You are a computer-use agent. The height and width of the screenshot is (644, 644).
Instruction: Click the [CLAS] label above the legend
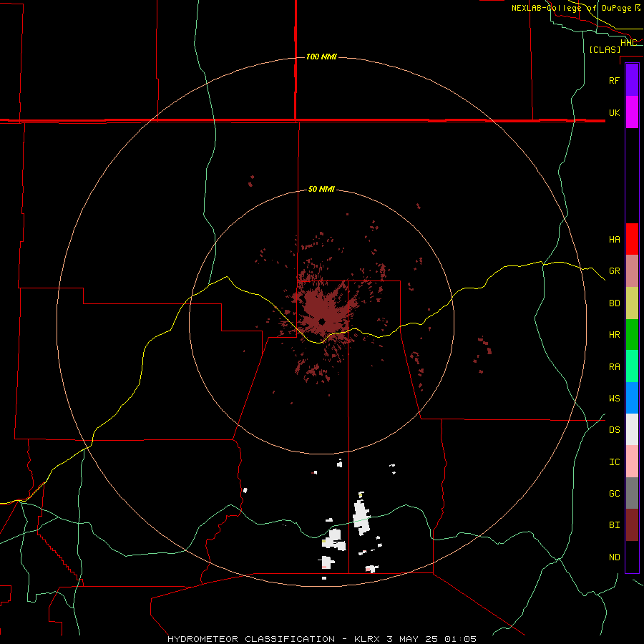pyautogui.click(x=605, y=49)
